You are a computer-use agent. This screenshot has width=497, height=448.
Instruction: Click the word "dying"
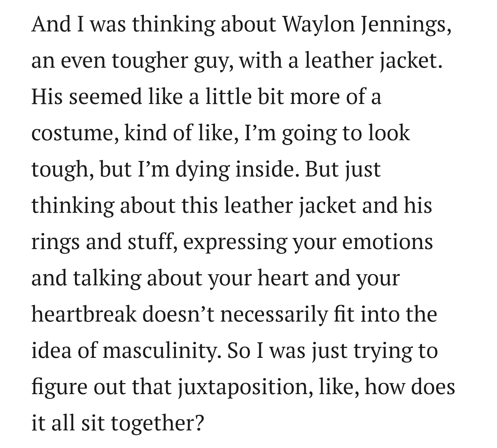(202, 170)
